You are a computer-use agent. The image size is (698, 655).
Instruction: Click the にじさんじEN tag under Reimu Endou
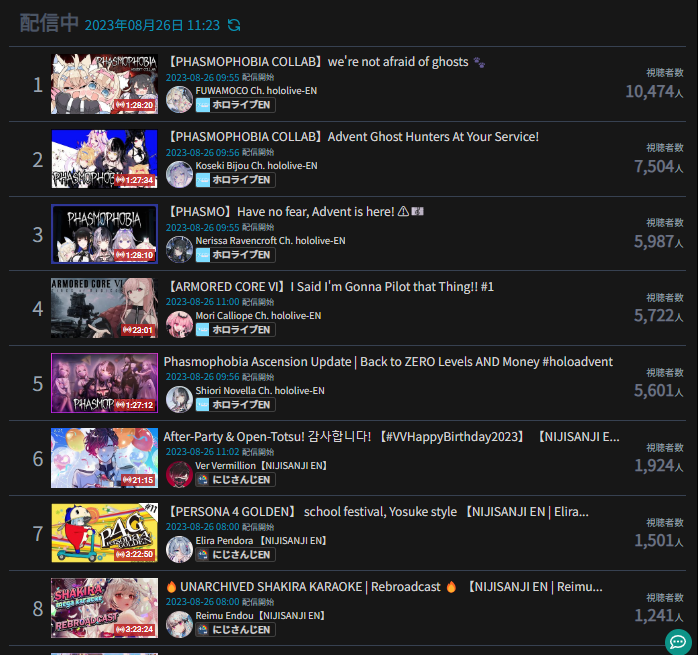click(x=235, y=630)
